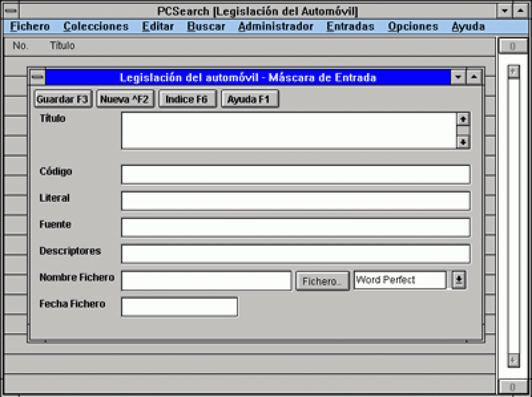The width and height of the screenshot is (532, 397).
Task: Open the index with Indice F6
Action: click(x=187, y=99)
